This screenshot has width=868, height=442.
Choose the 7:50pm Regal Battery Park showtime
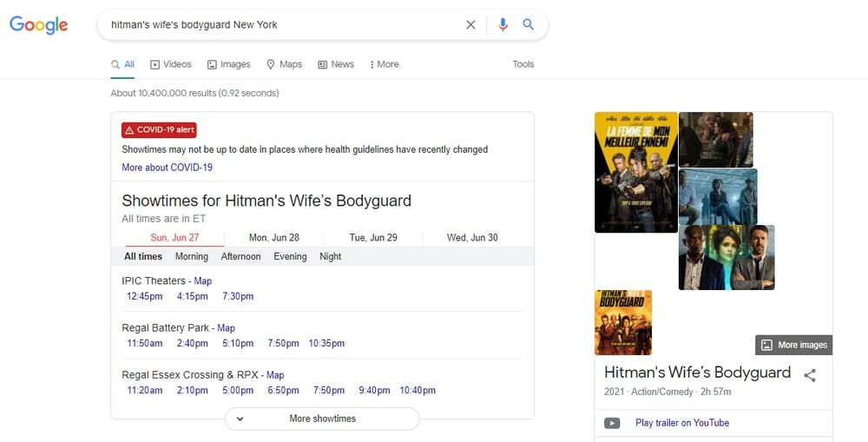tap(284, 343)
